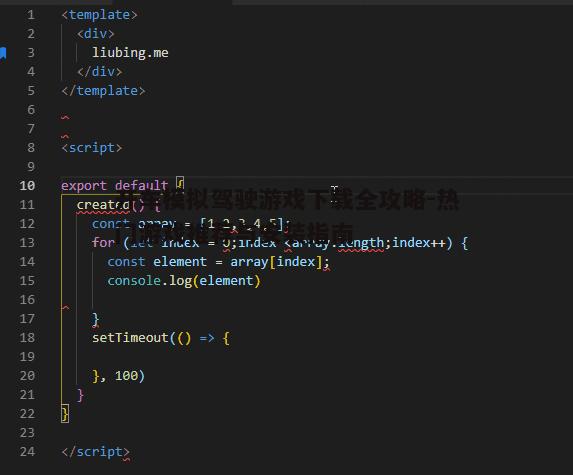Click the created method name on line 11
The height and width of the screenshot is (475, 573).
[x=103, y=205]
